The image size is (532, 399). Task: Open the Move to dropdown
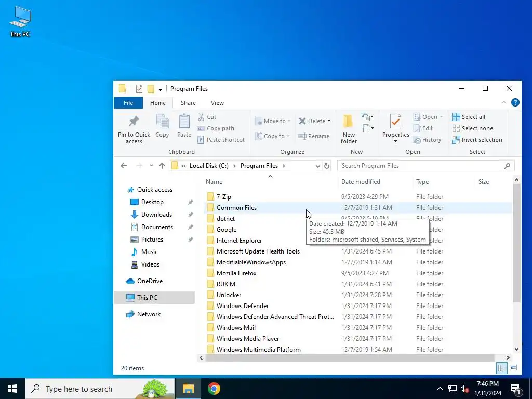tap(273, 121)
